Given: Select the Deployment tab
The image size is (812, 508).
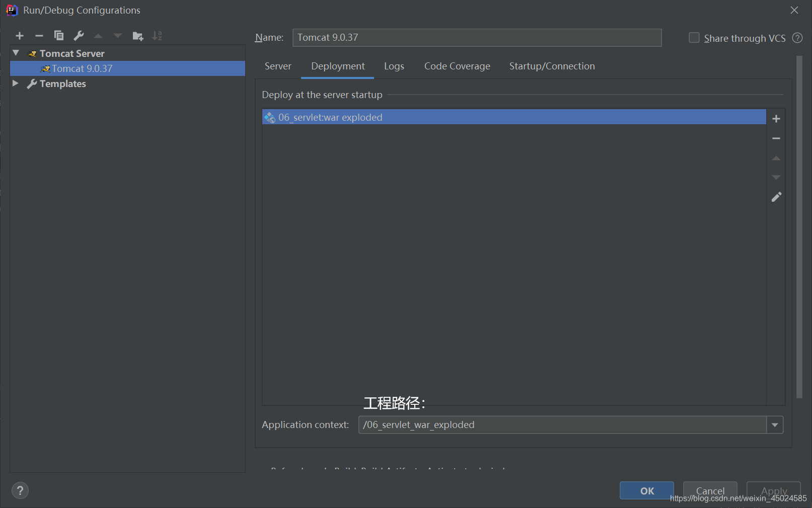Looking at the screenshot, I should point(338,66).
